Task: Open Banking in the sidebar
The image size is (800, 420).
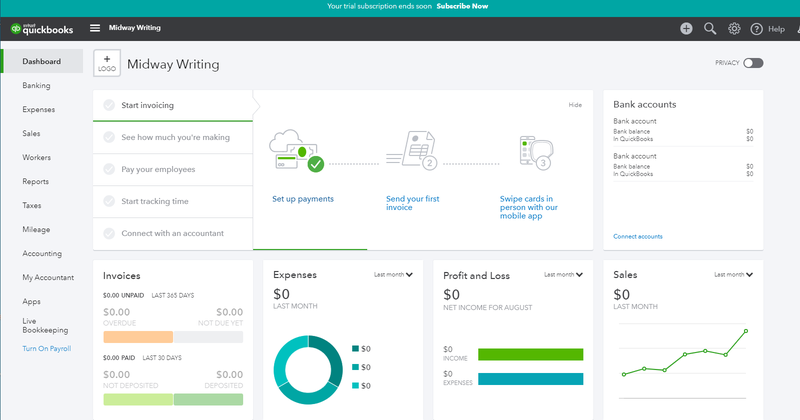Action: click(36, 85)
